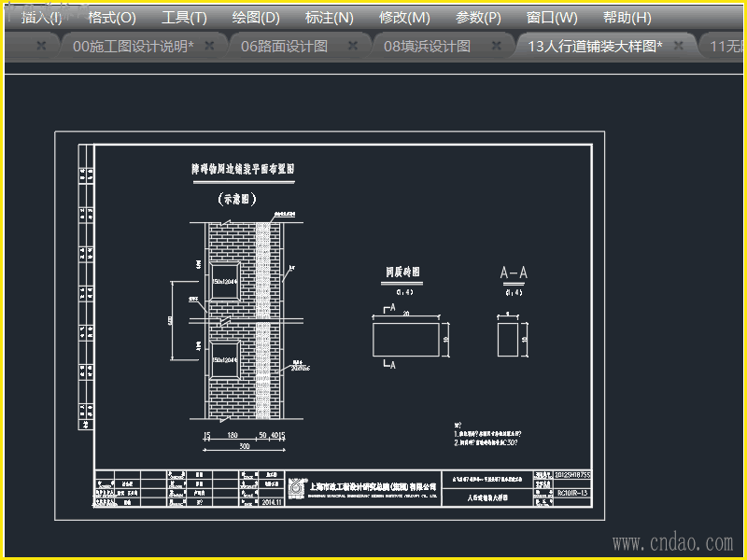Switch to the 06路面设计图 tab
Screen dimensions: 747x560
point(284,46)
